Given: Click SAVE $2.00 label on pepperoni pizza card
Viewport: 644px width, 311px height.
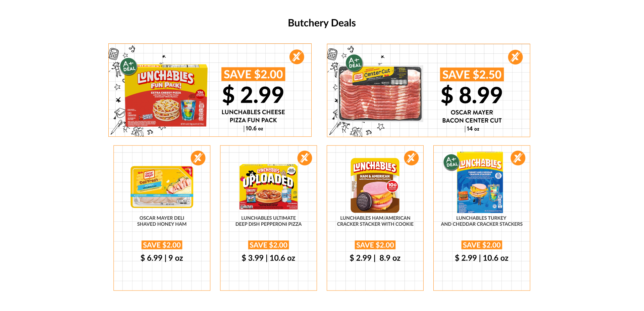Looking at the screenshot, I should click(269, 245).
